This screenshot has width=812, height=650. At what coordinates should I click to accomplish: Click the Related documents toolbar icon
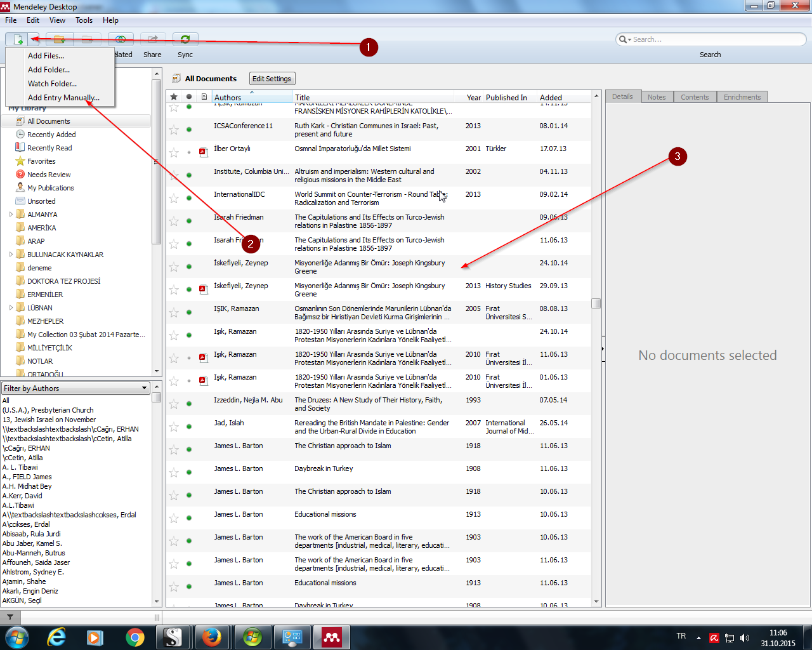tap(121, 39)
